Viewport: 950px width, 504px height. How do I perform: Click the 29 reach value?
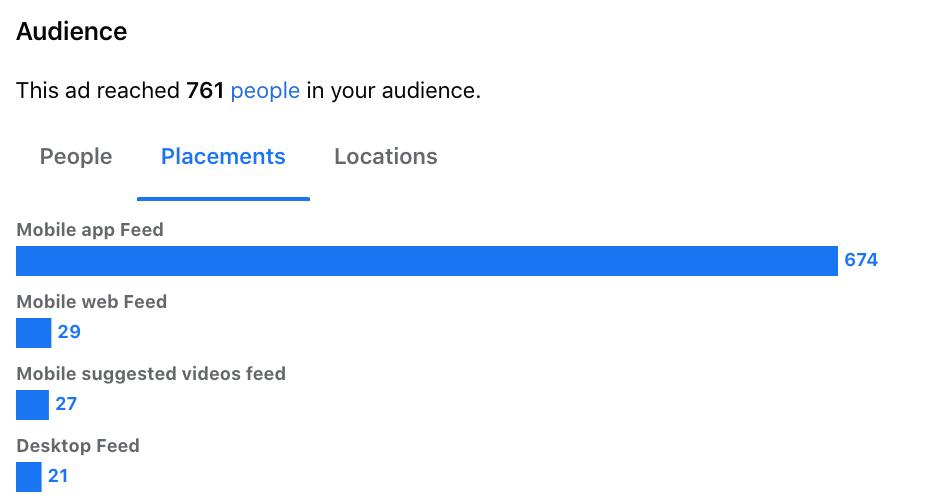[69, 332]
